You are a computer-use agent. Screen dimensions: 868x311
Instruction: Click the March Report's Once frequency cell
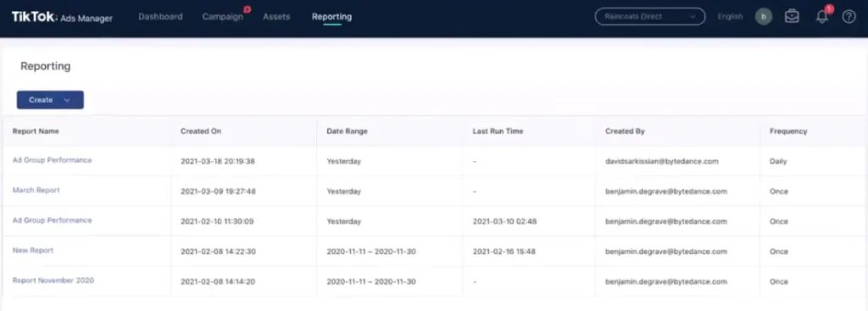click(778, 192)
